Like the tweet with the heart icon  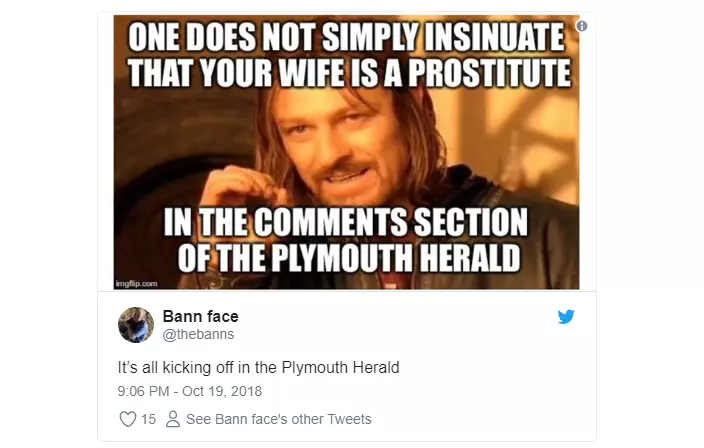(x=127, y=419)
